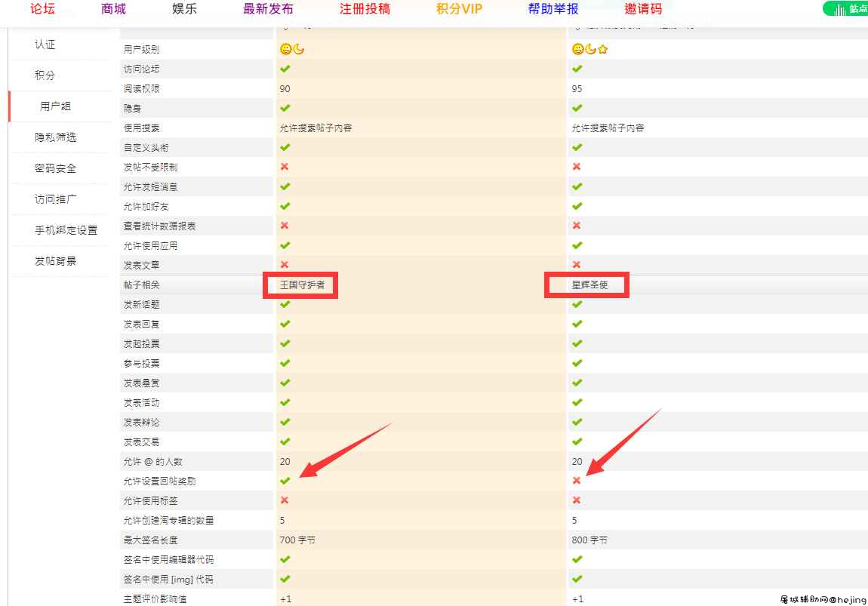Image resolution: width=868 pixels, height=606 pixels.
Task: Click 发表文章 red cross in 王国守护者 column
Action: click(x=285, y=265)
